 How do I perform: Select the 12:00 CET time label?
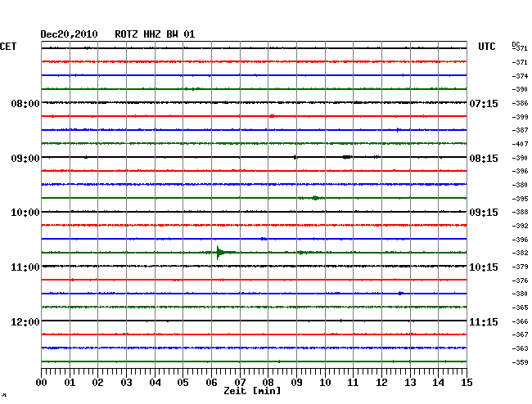[25, 321]
